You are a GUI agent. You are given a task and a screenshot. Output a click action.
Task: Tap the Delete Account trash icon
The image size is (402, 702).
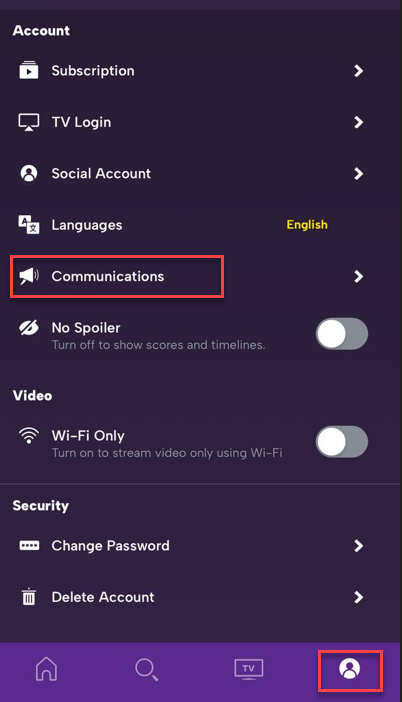click(29, 597)
